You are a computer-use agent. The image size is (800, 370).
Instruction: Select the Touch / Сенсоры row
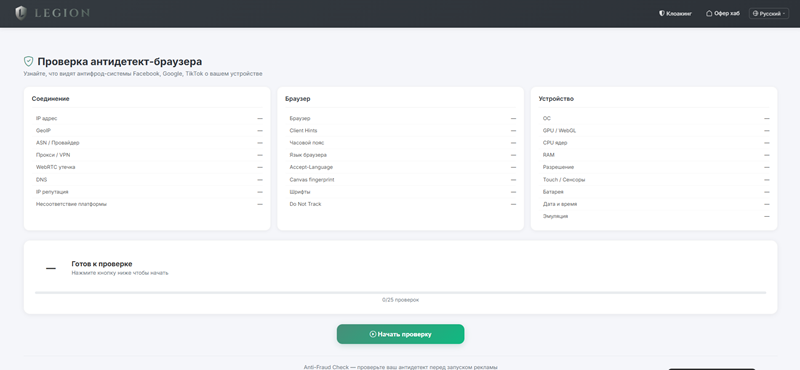click(654, 180)
